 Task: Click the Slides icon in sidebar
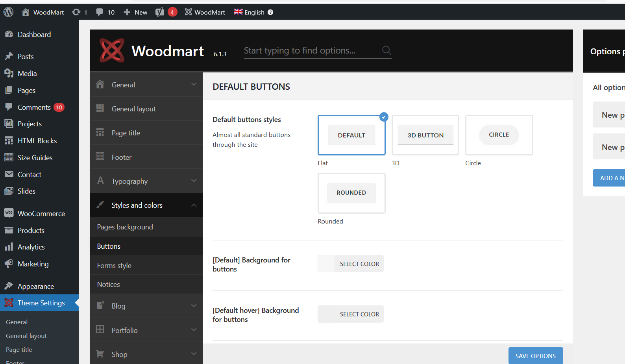(x=9, y=191)
